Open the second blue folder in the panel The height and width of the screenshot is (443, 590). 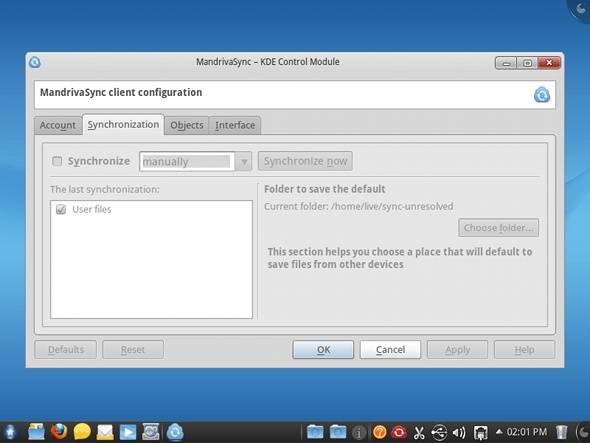tap(338, 432)
